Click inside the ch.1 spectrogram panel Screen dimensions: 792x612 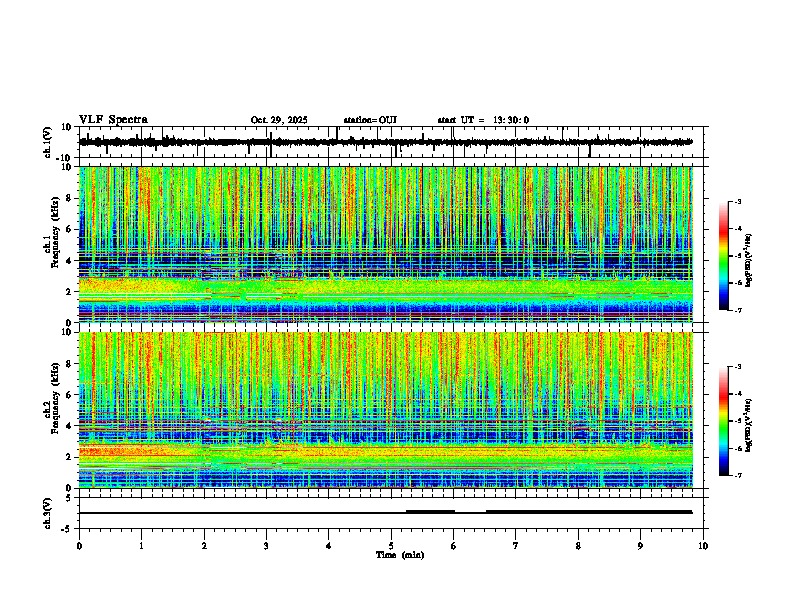386,244
